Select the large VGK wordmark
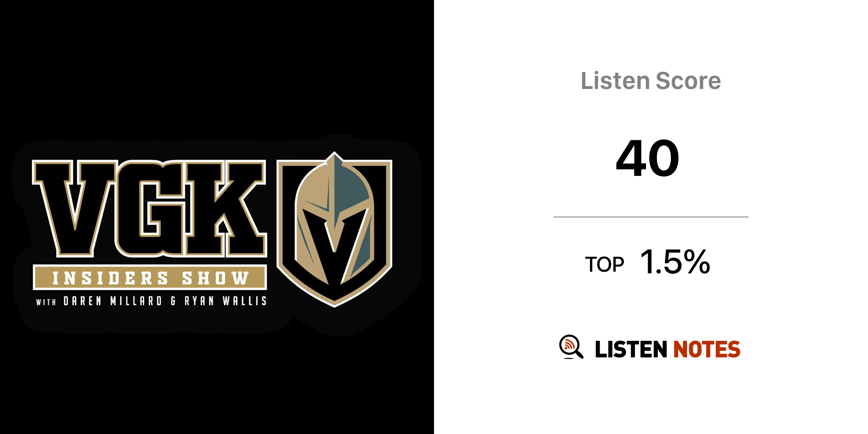 (149, 209)
